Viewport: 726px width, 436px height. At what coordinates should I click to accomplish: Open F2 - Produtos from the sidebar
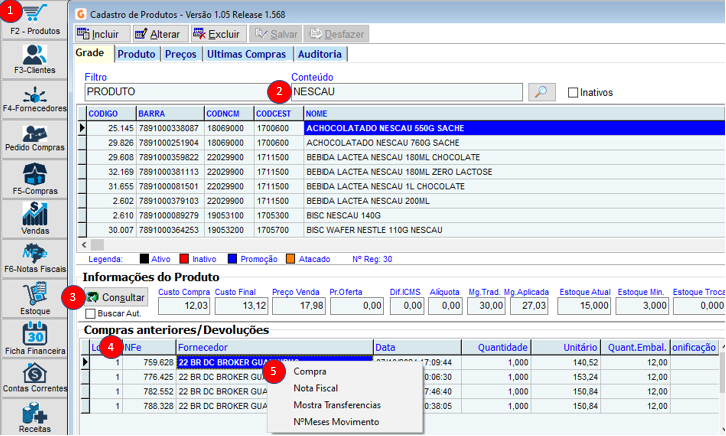35,20
